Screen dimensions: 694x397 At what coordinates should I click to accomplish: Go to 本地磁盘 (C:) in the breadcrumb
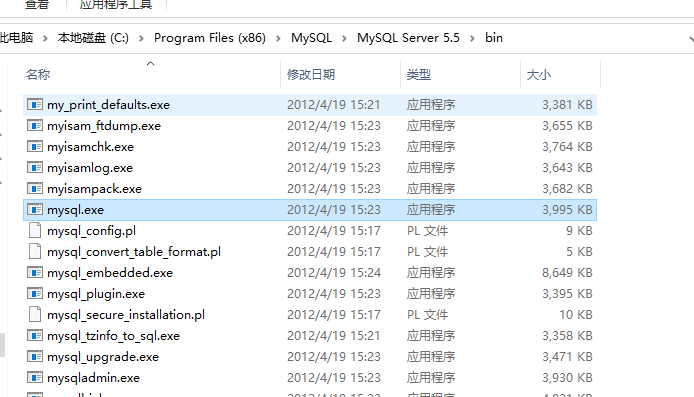tap(93, 38)
